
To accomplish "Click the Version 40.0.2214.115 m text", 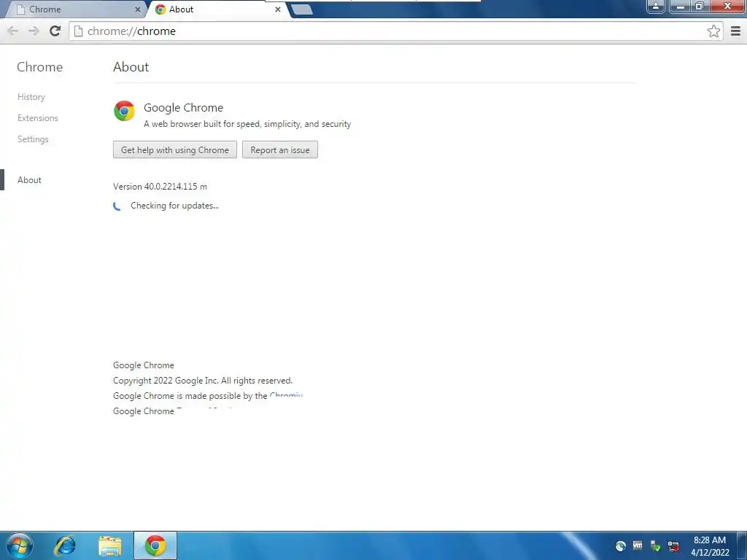I will 160,186.
